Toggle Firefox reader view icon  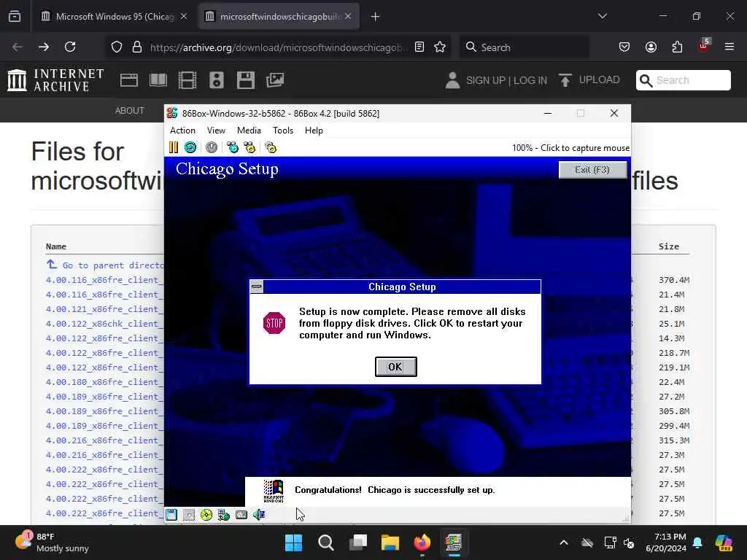pos(419,47)
